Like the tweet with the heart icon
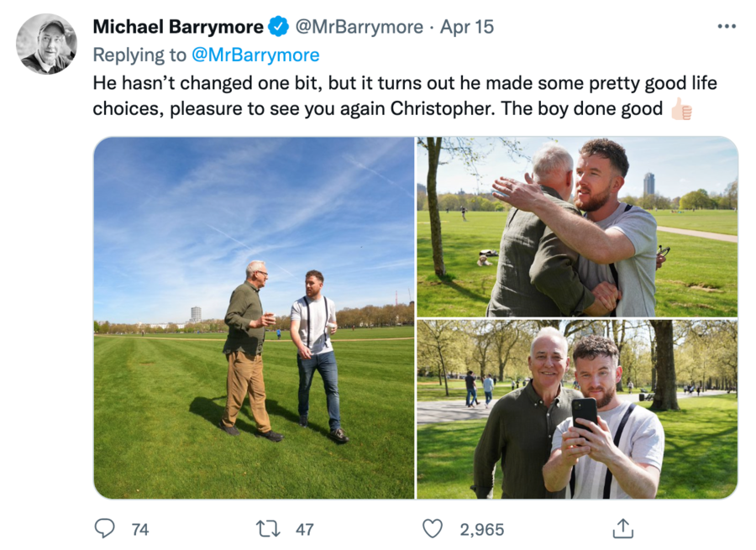Screen dimensions: 756x550 pyautogui.click(x=432, y=528)
